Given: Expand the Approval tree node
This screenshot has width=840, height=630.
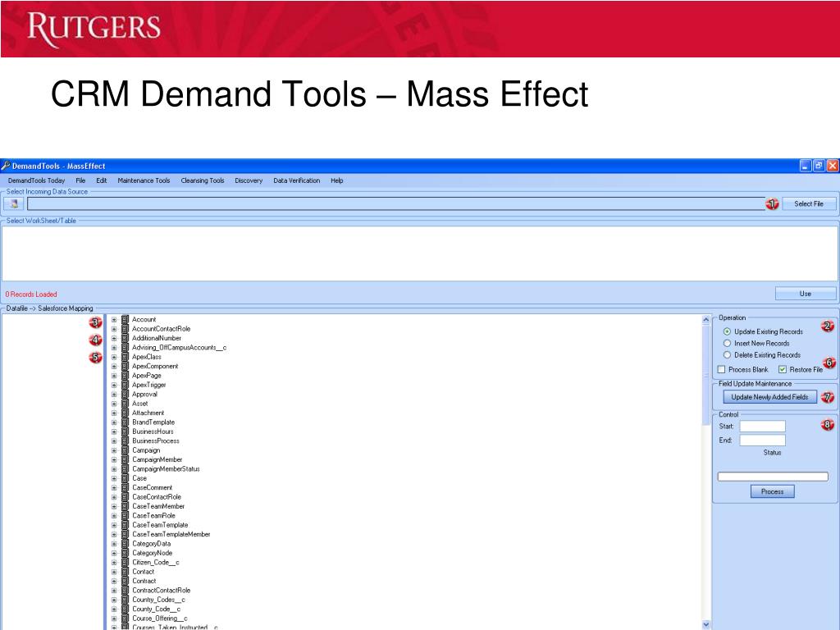Looking at the screenshot, I should (x=114, y=395).
